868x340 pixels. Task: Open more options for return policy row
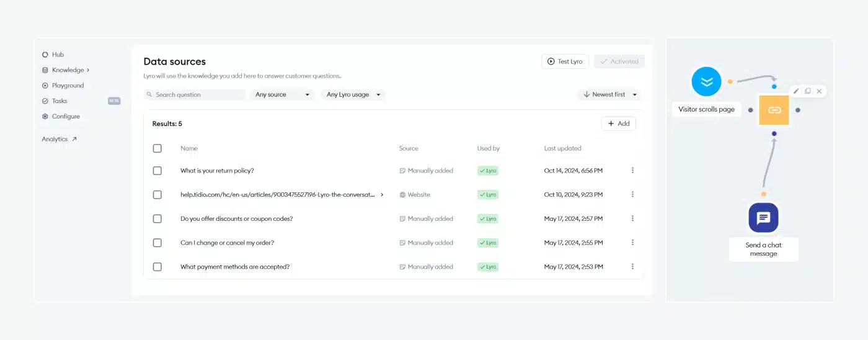[x=632, y=171]
